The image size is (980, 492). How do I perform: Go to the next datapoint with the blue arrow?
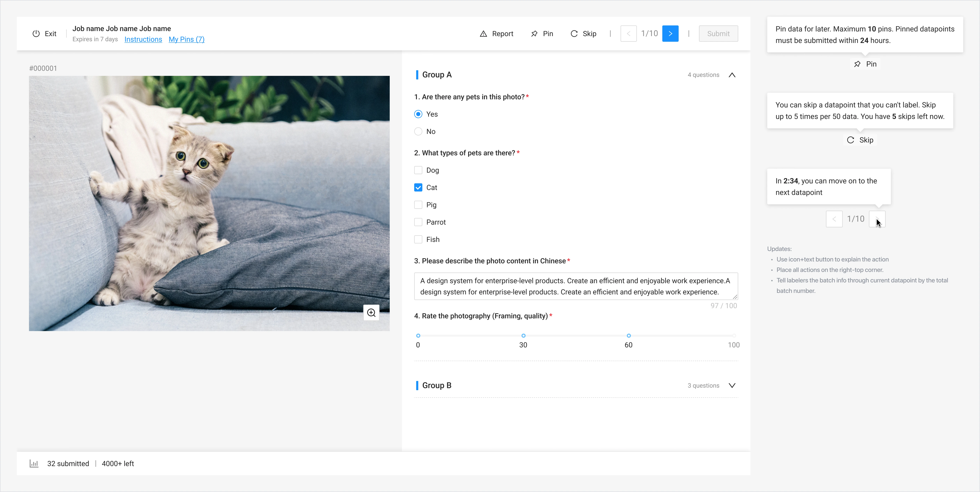tap(670, 34)
